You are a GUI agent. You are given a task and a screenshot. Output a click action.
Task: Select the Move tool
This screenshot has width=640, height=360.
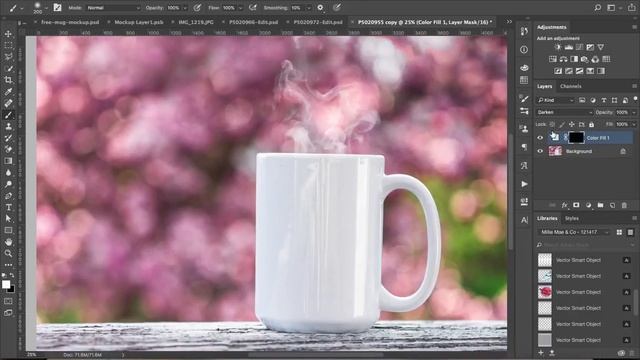pyautogui.click(x=8, y=34)
